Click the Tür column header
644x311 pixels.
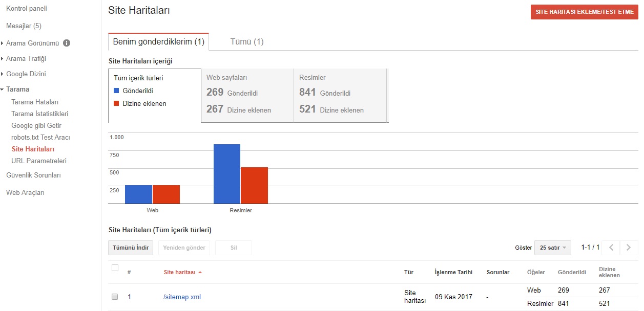[x=409, y=273]
